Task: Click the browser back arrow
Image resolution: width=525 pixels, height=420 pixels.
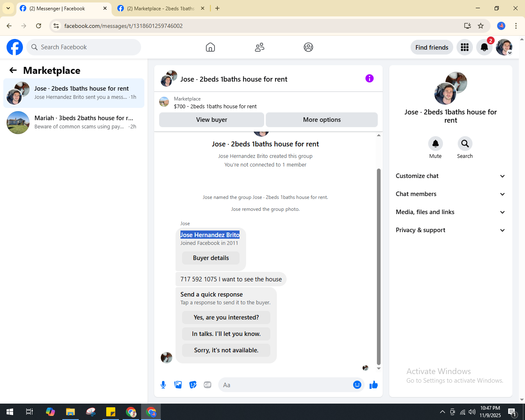Action: (x=9, y=26)
